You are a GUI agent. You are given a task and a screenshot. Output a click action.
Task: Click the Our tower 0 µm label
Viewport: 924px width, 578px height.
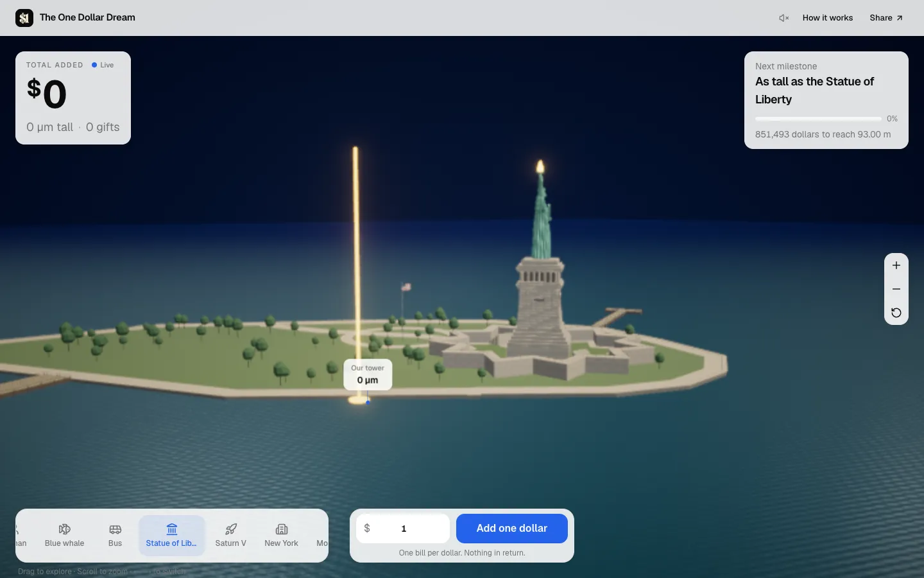tap(368, 374)
